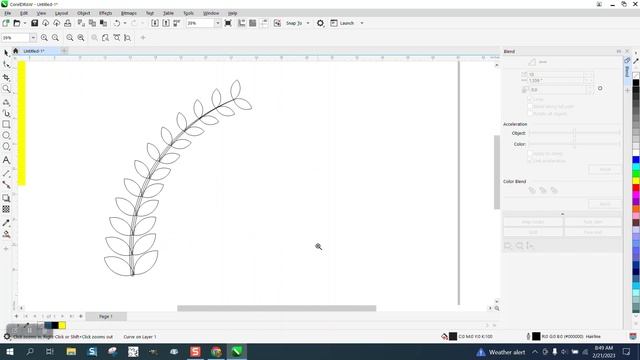Open the Open-file dropdown arrow
640x360 pixels.
24,23
